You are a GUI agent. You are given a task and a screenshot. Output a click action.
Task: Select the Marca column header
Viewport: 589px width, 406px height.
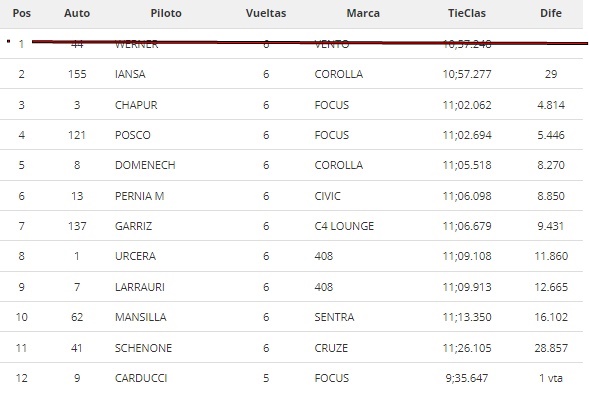coord(363,13)
